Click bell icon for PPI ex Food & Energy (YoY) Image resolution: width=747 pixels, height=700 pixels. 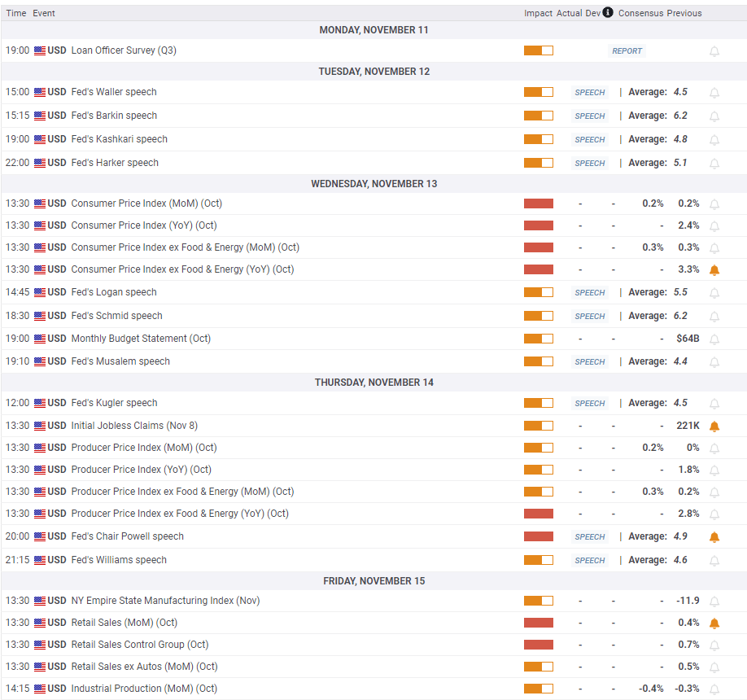pyautogui.click(x=714, y=514)
